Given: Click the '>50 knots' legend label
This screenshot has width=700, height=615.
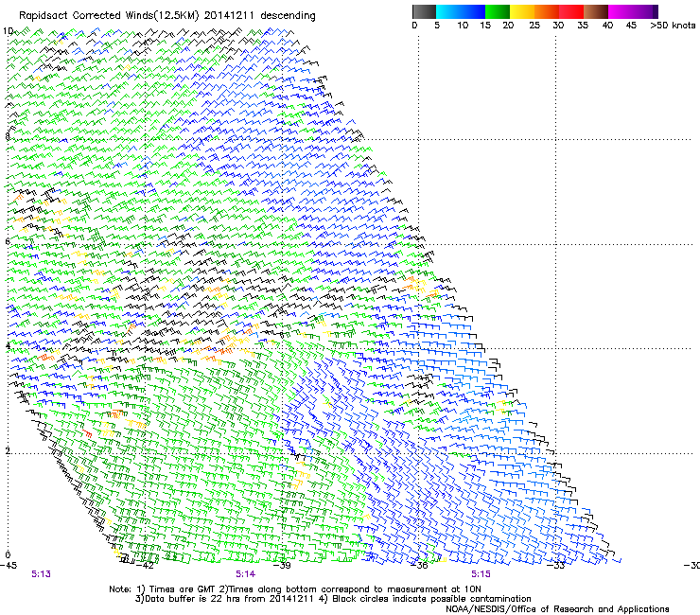Looking at the screenshot, I should coord(673,26).
